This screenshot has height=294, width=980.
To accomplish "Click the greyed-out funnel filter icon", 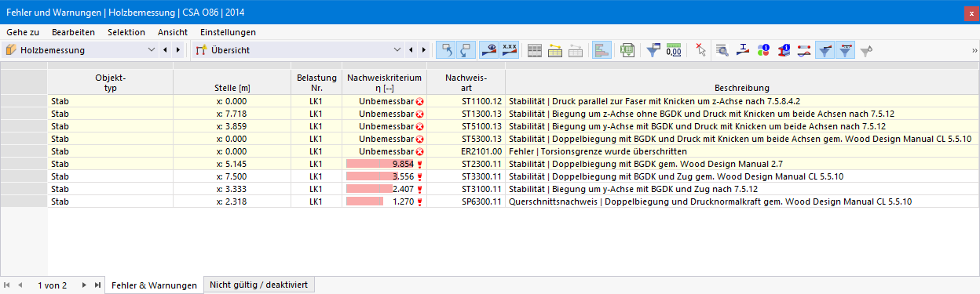I will tap(866, 50).
